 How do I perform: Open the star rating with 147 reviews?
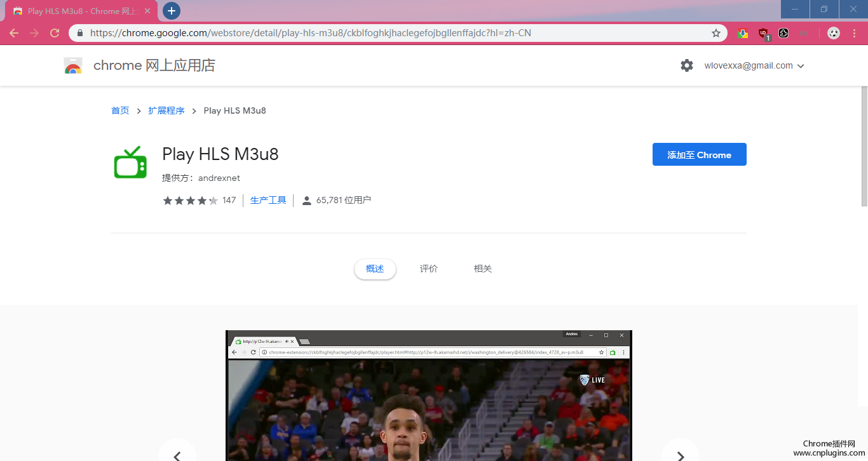[199, 200]
